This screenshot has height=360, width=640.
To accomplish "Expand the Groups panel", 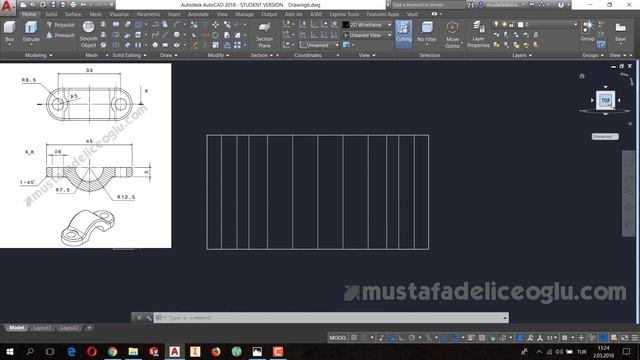I will click(x=593, y=55).
